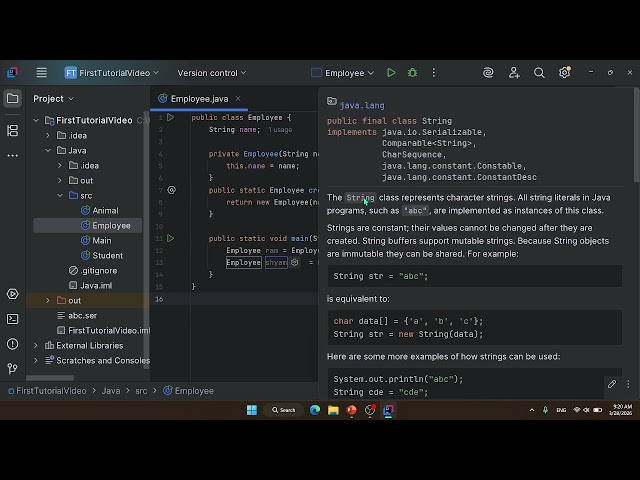This screenshot has width=640, height=480.
Task: Click '1 usage' inlay hint
Action: 280,130
